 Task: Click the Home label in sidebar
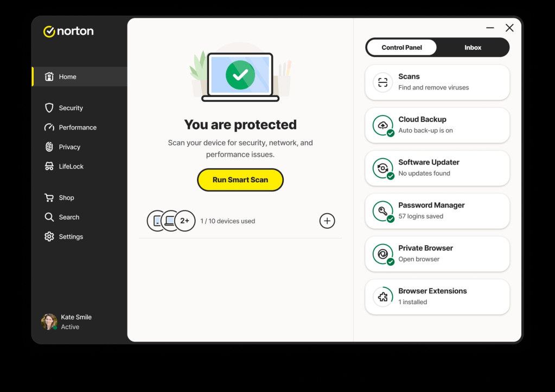(x=68, y=77)
